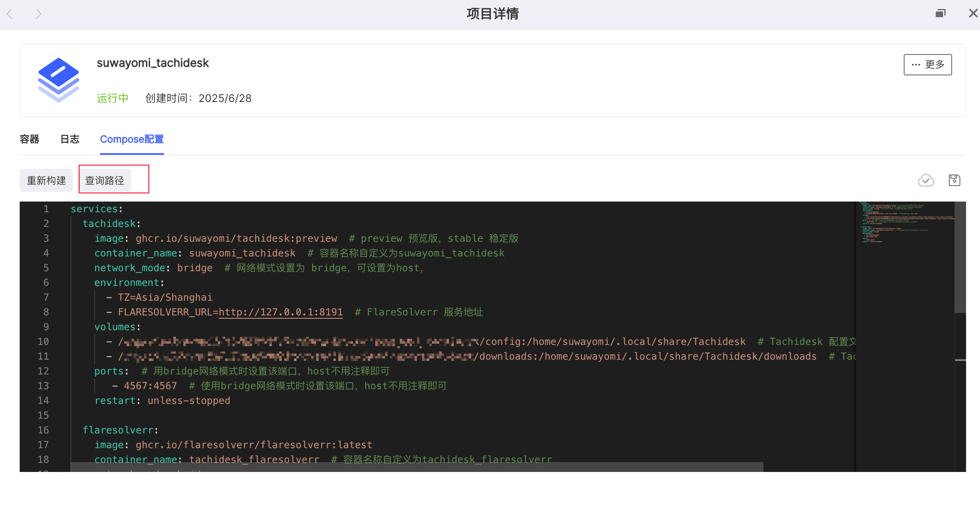980x517 pixels.
Task: Click the pop-out window icon top right
Action: pos(941,13)
